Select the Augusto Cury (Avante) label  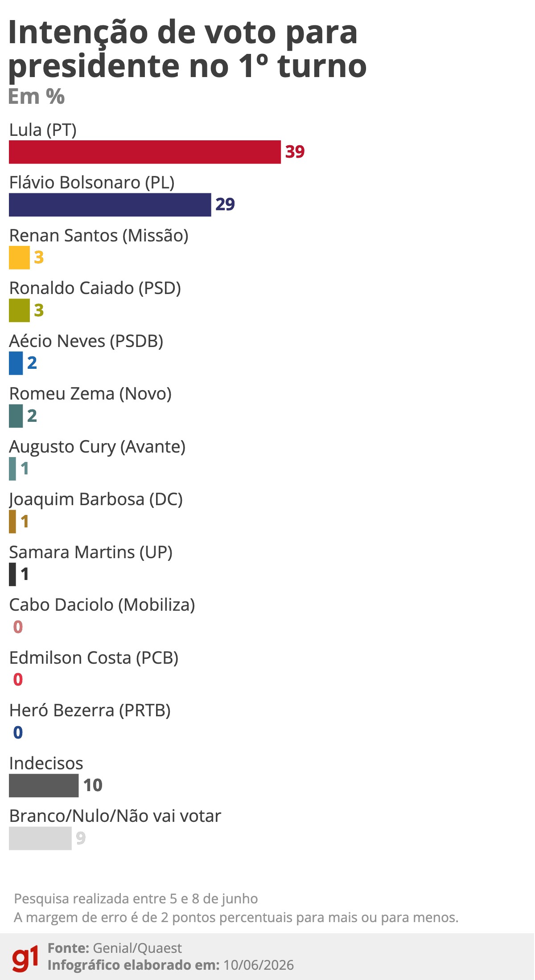point(97,447)
